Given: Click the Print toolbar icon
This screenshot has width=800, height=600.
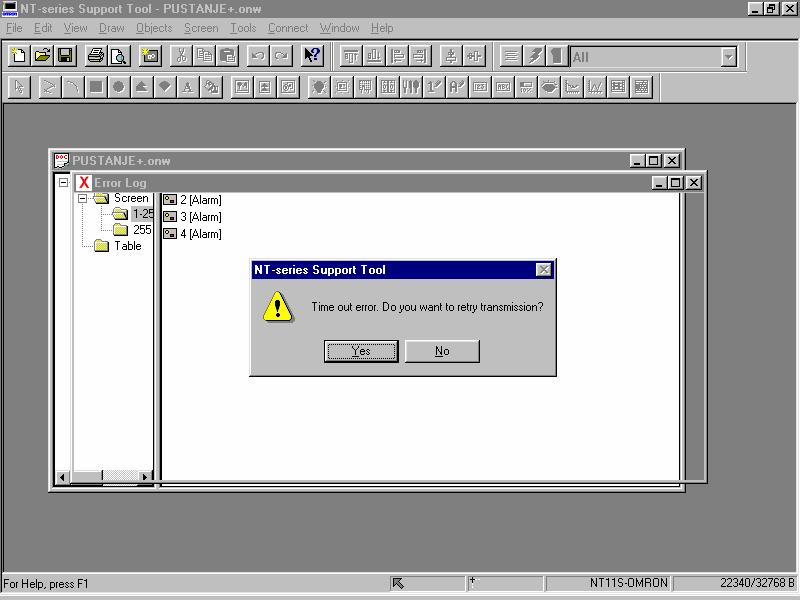Looking at the screenshot, I should click(95, 56).
